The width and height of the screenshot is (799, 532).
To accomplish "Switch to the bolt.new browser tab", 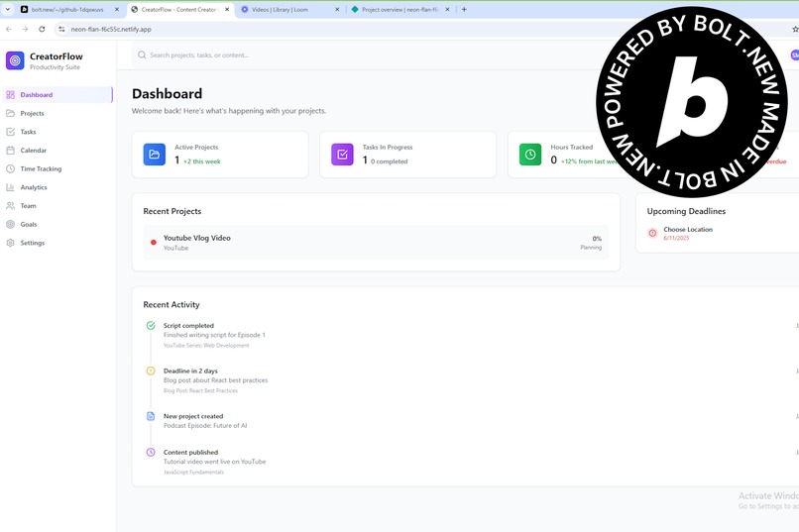I will 69,10.
